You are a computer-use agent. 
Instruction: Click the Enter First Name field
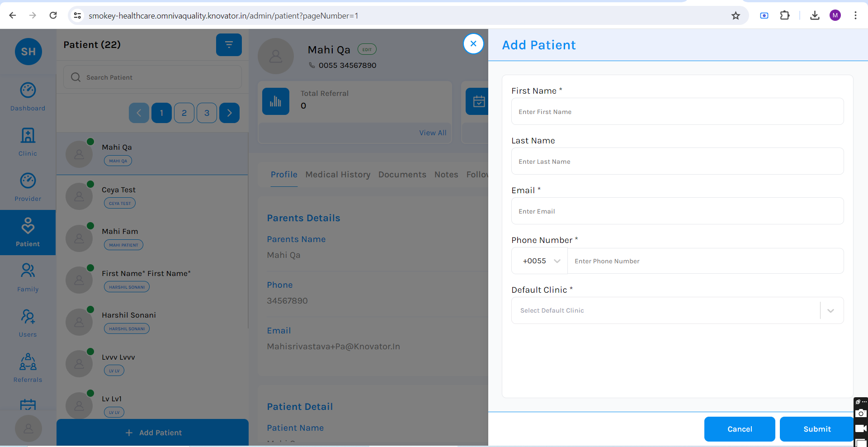point(677,112)
